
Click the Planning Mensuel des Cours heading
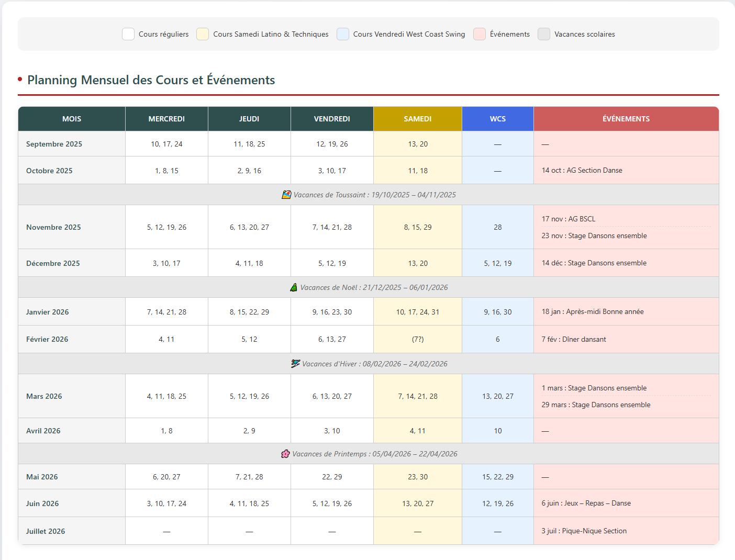151,80
